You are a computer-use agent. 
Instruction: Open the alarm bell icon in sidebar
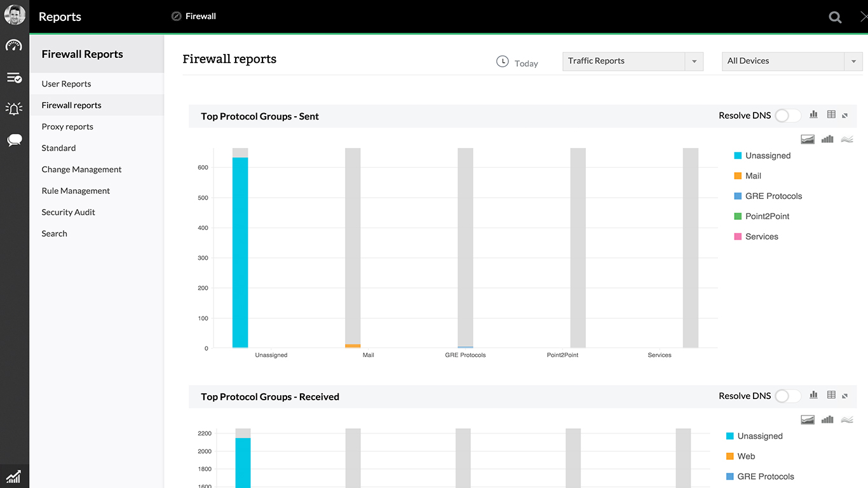coord(14,109)
